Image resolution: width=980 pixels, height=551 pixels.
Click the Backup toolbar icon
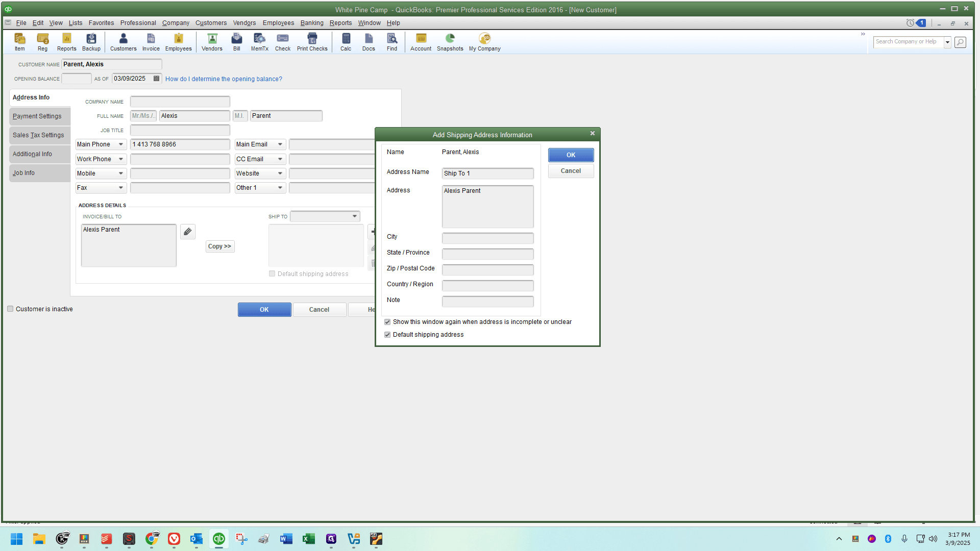click(91, 42)
